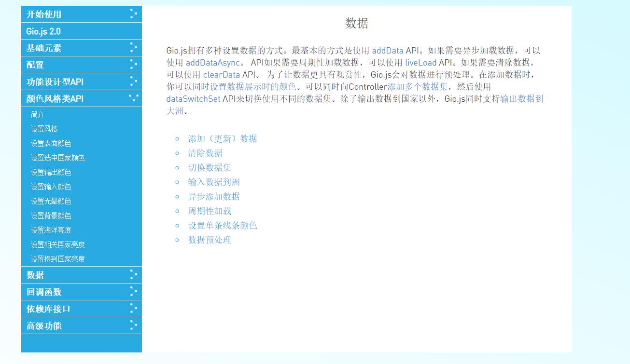Open the 异步添加数据 list link
The image size is (630, 364).
click(214, 196)
